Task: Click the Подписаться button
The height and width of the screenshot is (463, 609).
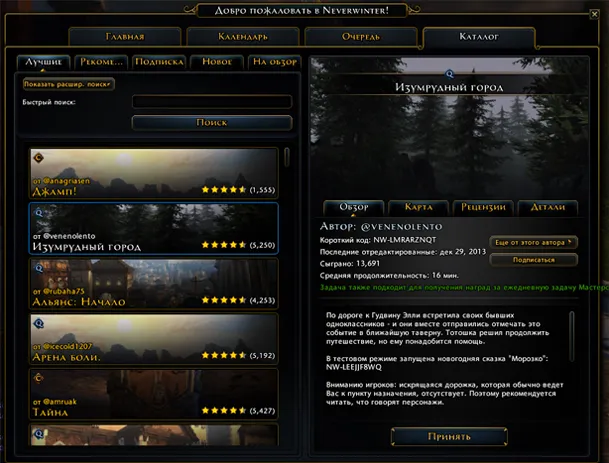Action: (x=533, y=260)
